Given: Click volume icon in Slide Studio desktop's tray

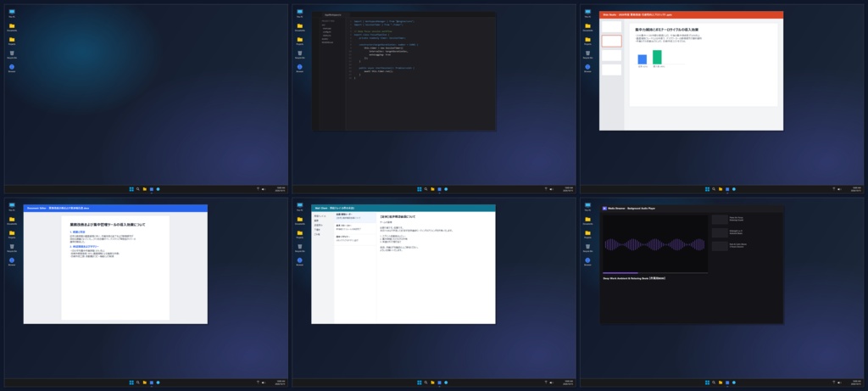Looking at the screenshot, I should (839, 189).
